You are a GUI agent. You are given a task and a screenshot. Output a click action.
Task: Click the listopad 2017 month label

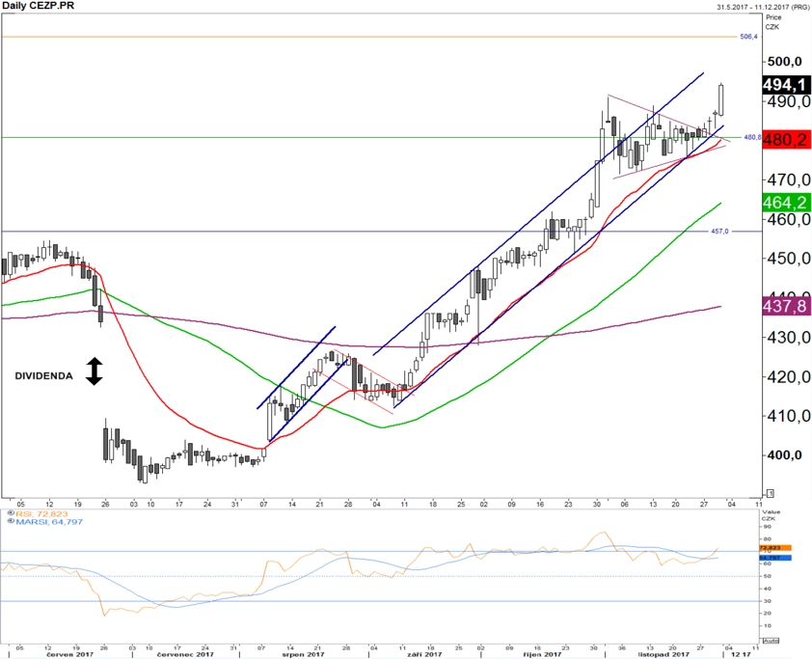[663, 654]
